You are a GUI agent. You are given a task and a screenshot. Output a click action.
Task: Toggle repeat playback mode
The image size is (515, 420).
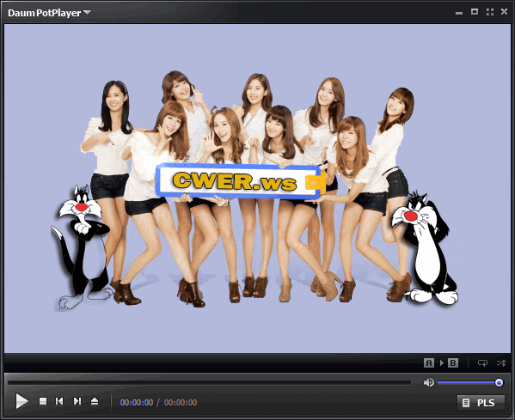click(482, 363)
